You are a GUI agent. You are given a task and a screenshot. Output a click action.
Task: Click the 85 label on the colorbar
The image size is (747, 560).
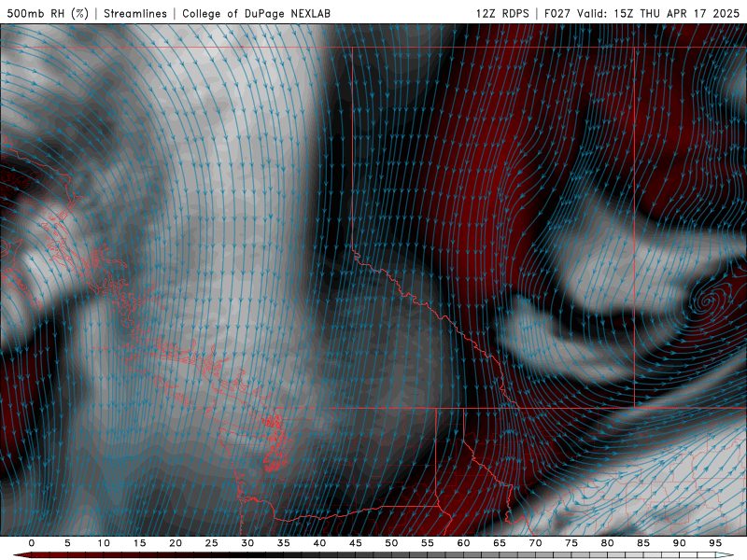point(643,543)
